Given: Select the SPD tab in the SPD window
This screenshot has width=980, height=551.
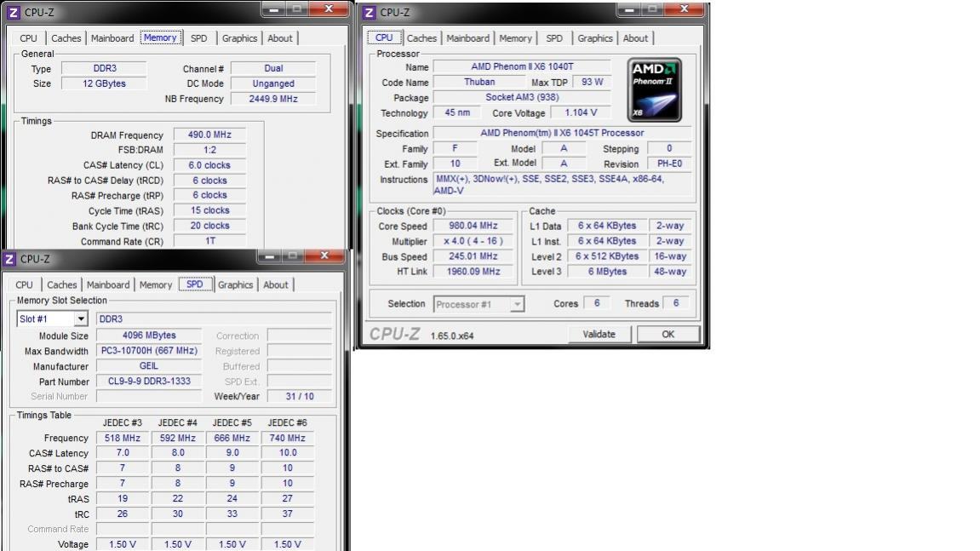Looking at the screenshot, I should coord(195,284).
